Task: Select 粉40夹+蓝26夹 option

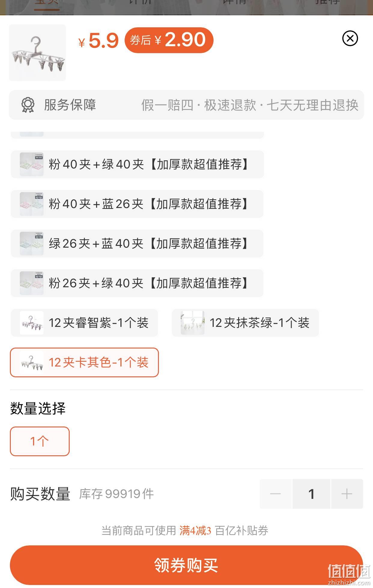Action: 137,204
